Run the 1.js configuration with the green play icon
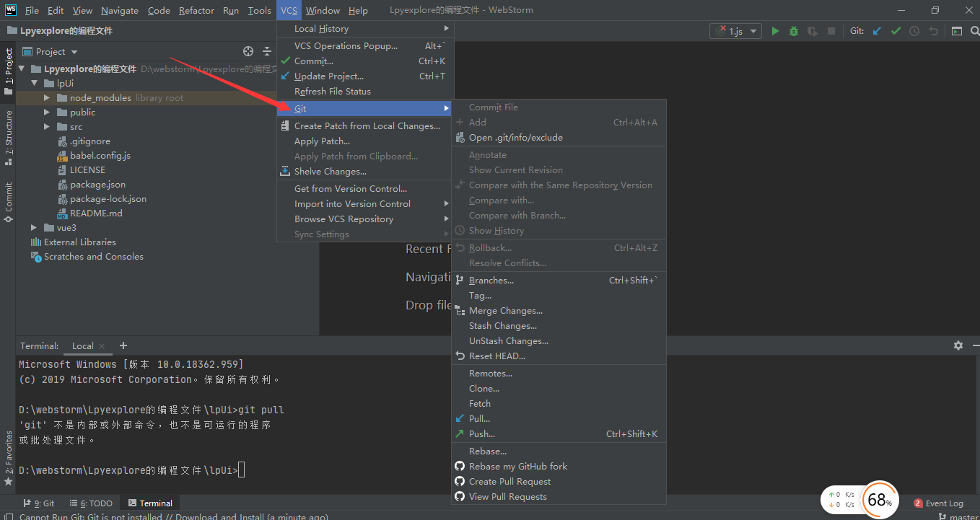Image resolution: width=980 pixels, height=520 pixels. click(775, 31)
